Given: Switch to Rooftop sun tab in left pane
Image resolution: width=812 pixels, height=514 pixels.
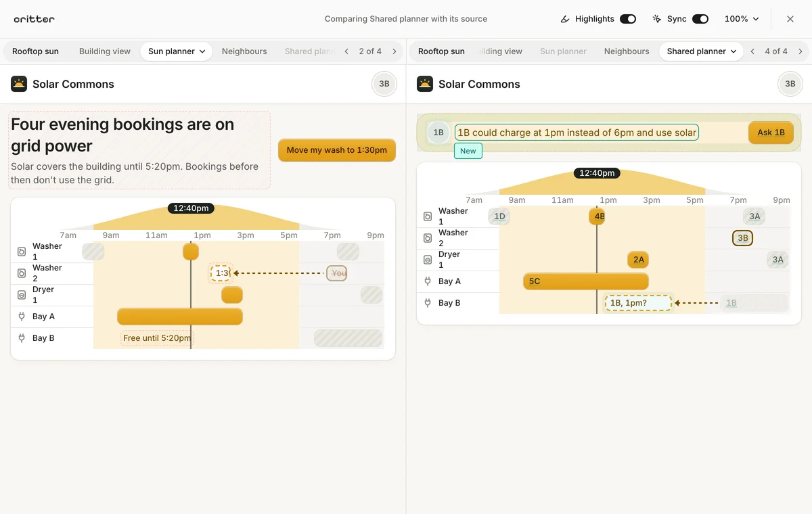Looking at the screenshot, I should pos(35,51).
